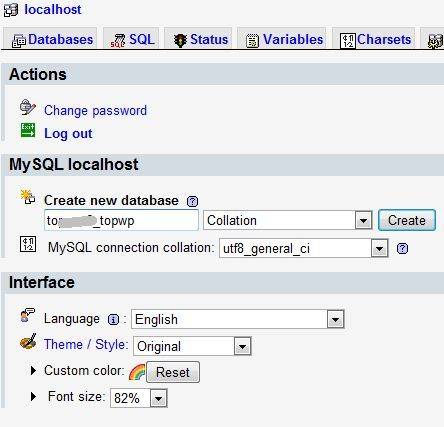Open help icon beside Create new database

click(192, 201)
